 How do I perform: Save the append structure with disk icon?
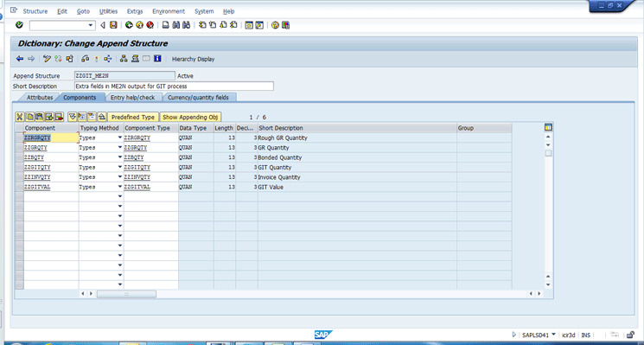tap(113, 25)
